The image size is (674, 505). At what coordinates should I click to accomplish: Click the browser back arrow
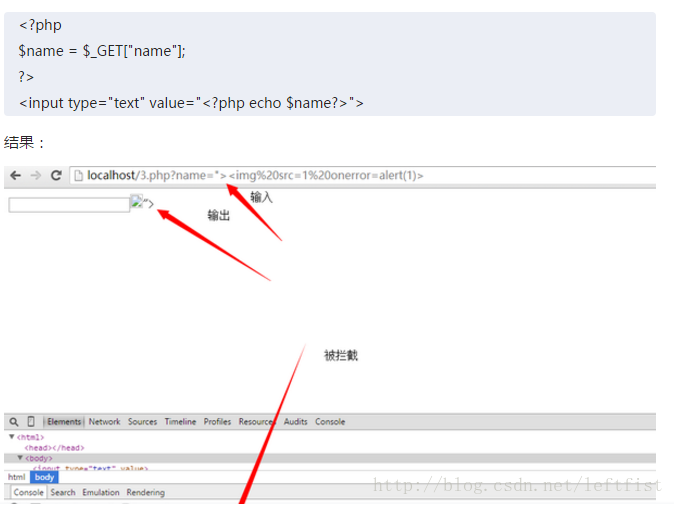pyautogui.click(x=15, y=176)
